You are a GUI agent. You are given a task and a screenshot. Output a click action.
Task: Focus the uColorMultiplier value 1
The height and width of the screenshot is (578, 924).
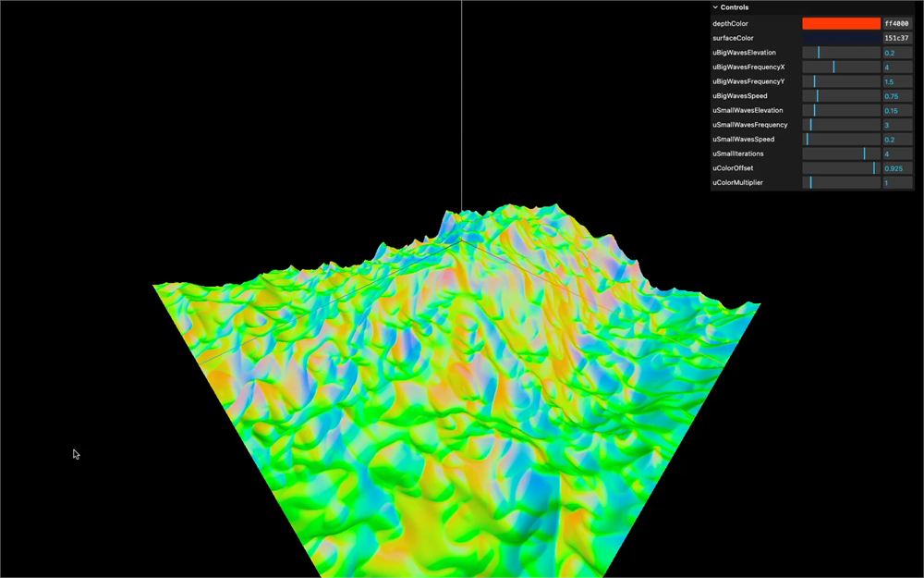point(897,183)
